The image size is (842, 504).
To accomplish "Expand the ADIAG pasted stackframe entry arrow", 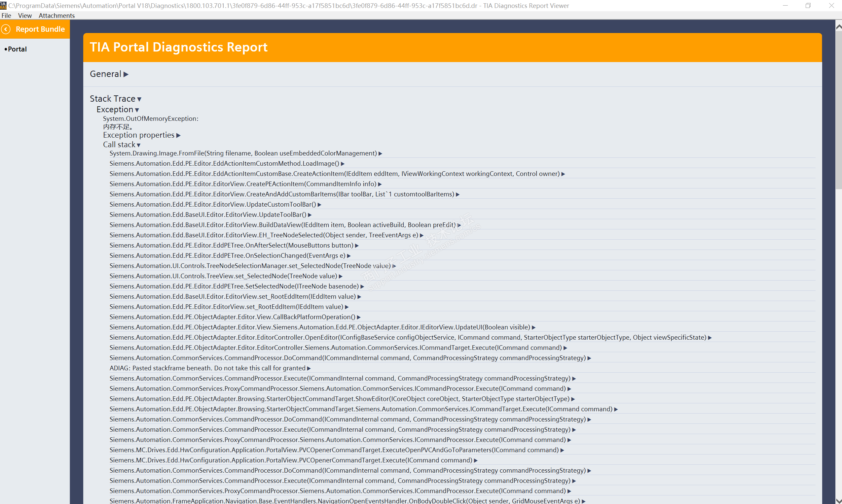I will tap(309, 368).
